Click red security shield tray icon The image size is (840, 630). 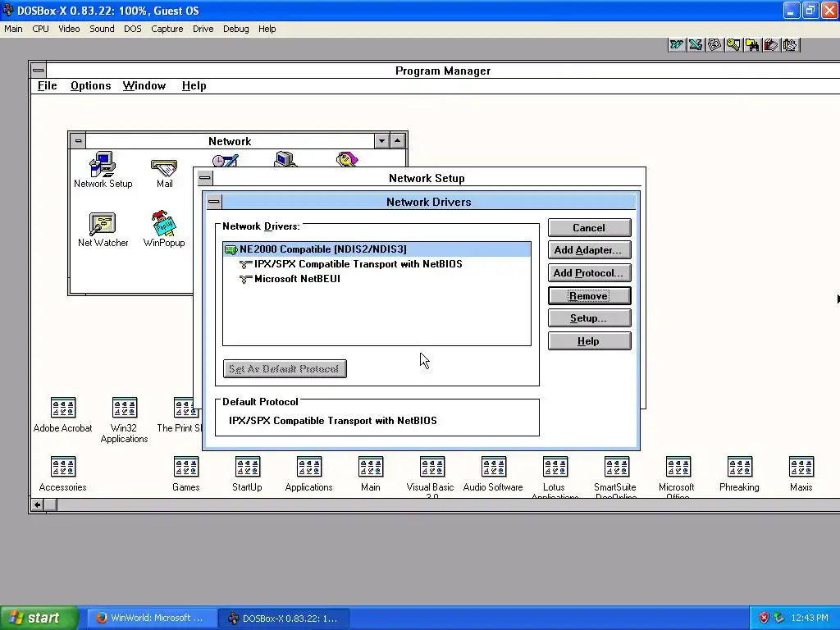pos(764,618)
